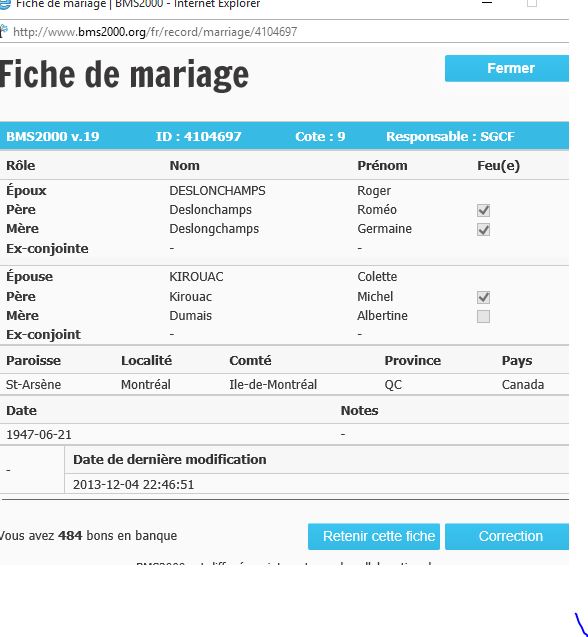
Task: Click the first name Michel
Action: click(375, 297)
